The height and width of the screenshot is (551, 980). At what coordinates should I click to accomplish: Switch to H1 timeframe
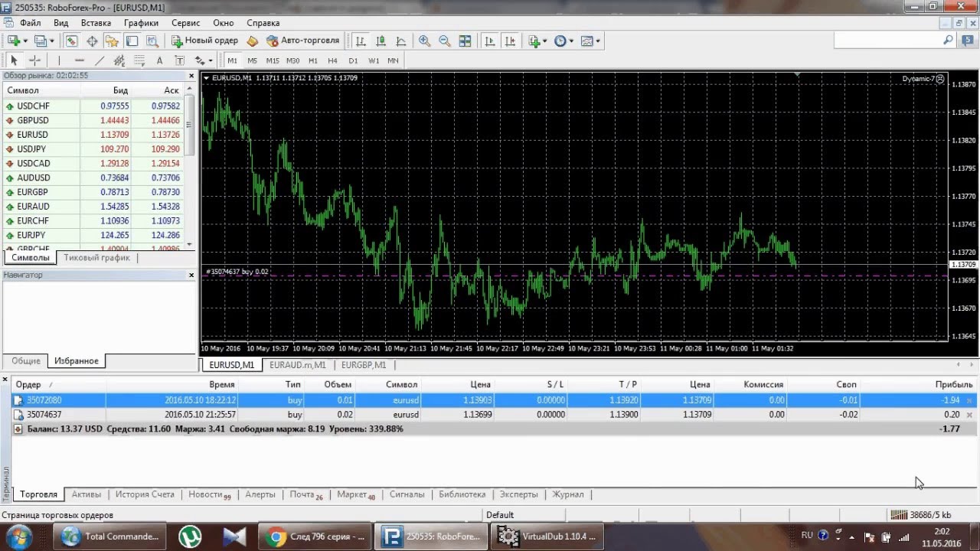(313, 60)
